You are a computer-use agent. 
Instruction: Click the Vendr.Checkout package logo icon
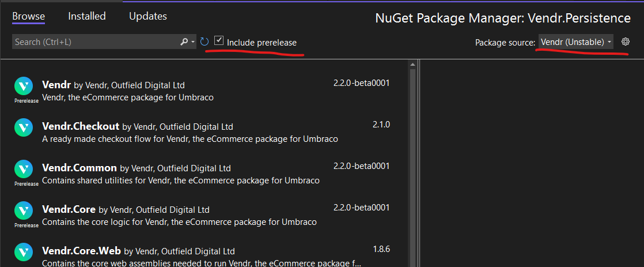pos(24,127)
